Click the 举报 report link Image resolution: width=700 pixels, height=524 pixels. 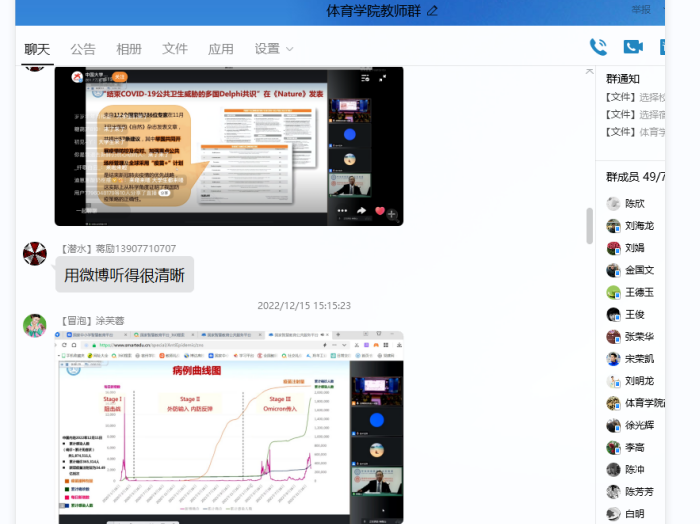coord(640,10)
